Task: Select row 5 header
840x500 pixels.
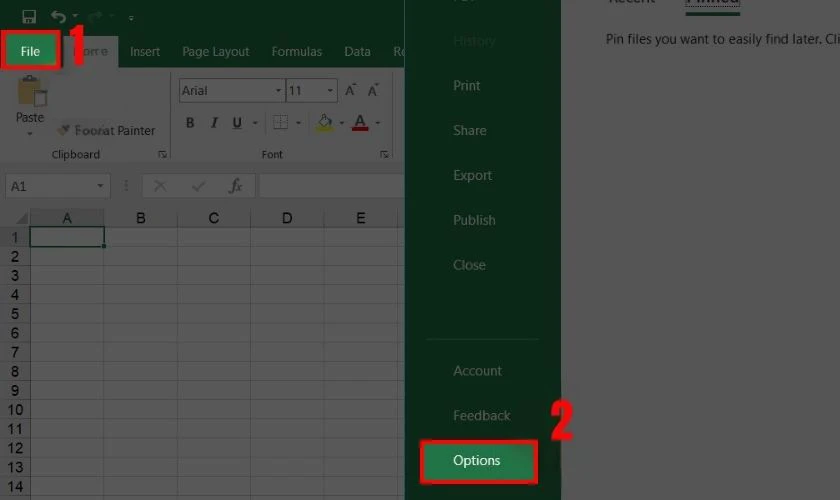Action: tap(15, 314)
